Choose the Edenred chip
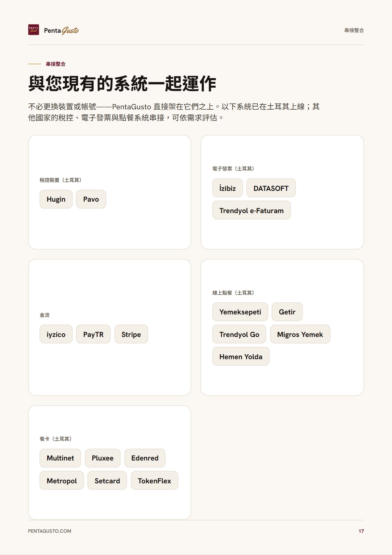Image resolution: width=392 pixels, height=555 pixels. (x=145, y=458)
